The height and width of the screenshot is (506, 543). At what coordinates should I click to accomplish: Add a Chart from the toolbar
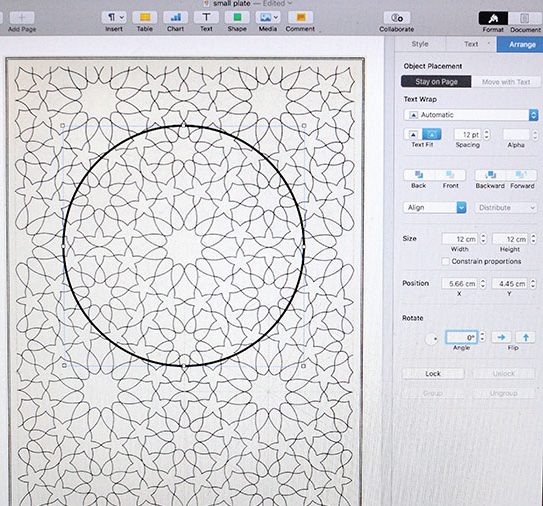pyautogui.click(x=176, y=17)
